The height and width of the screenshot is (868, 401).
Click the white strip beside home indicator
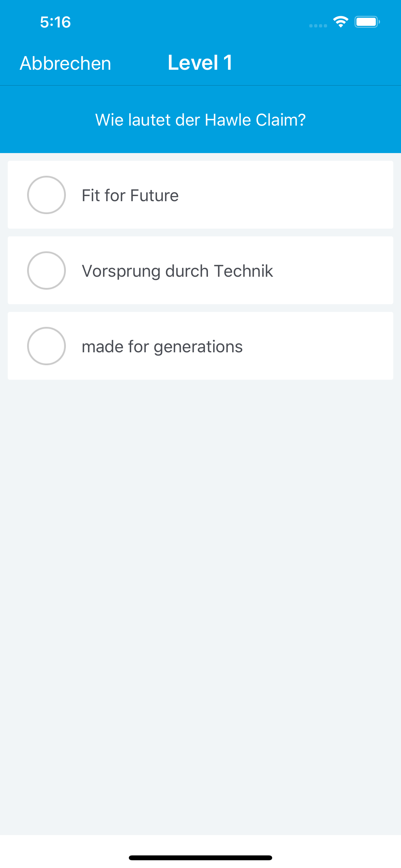click(x=337, y=851)
